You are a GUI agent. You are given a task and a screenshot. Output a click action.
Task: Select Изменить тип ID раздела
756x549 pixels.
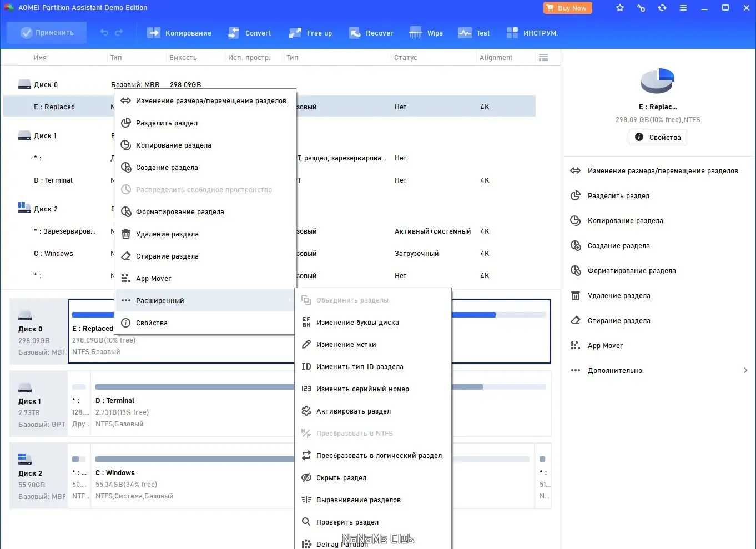(x=373, y=366)
